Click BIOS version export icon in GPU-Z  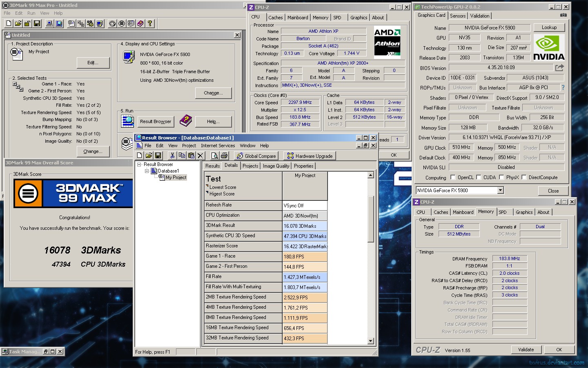click(x=559, y=67)
